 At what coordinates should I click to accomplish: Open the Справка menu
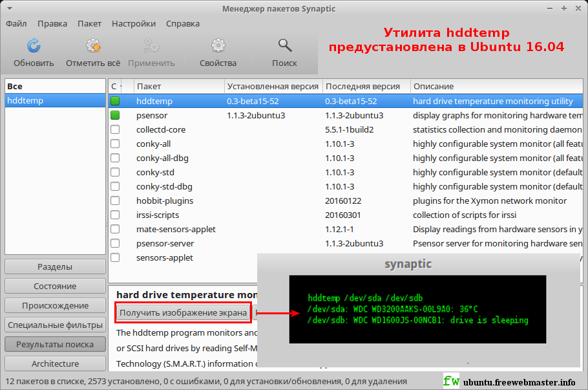(182, 23)
